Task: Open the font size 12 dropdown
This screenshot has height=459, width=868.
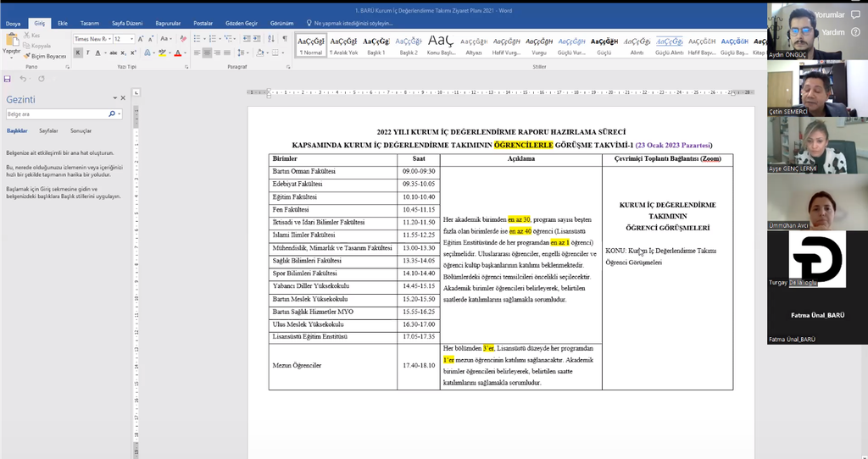Action: point(130,39)
